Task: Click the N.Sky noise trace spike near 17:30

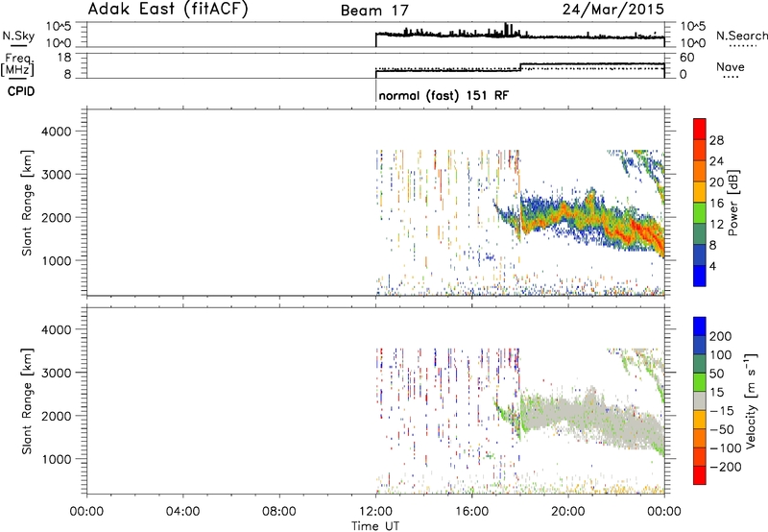Action: (x=507, y=29)
